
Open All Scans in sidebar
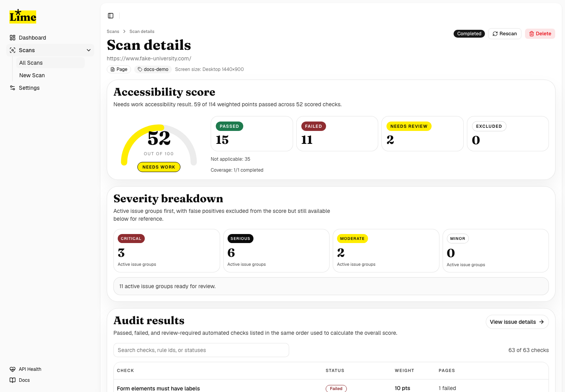click(31, 63)
